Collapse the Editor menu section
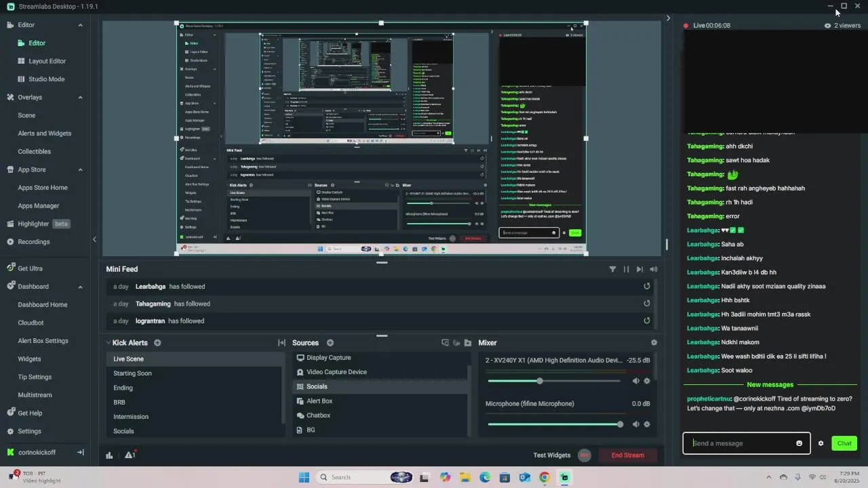Image resolution: width=868 pixels, height=488 pixels. point(80,25)
